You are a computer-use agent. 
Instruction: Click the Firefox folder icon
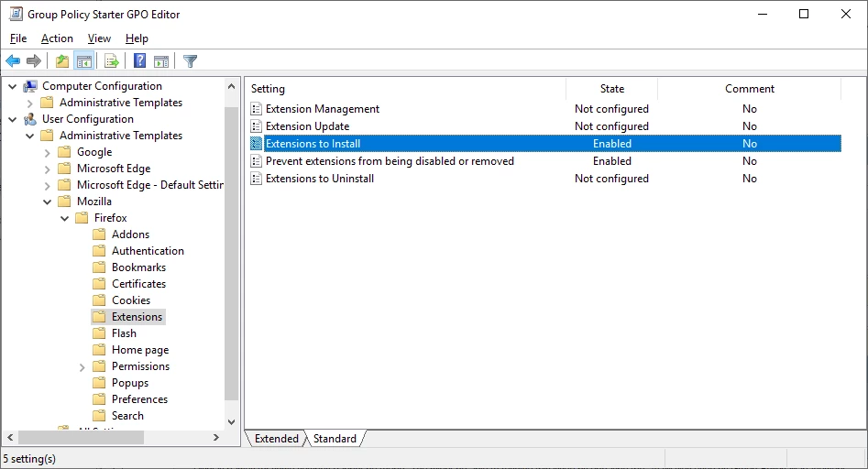coord(82,218)
